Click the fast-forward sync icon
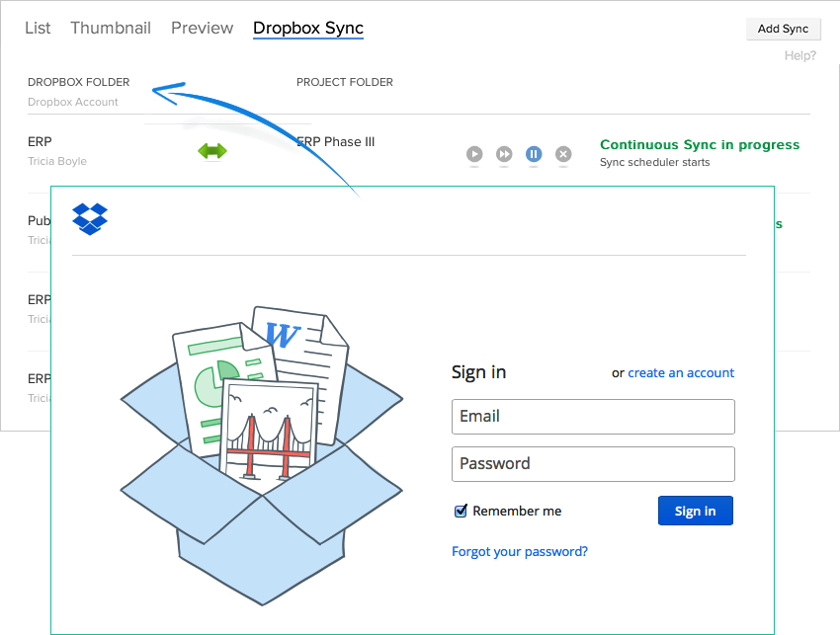 (504, 154)
